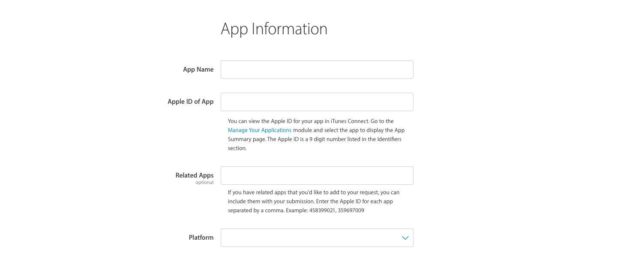Click the App Name input field
The width and height of the screenshot is (644, 262).
click(x=317, y=69)
